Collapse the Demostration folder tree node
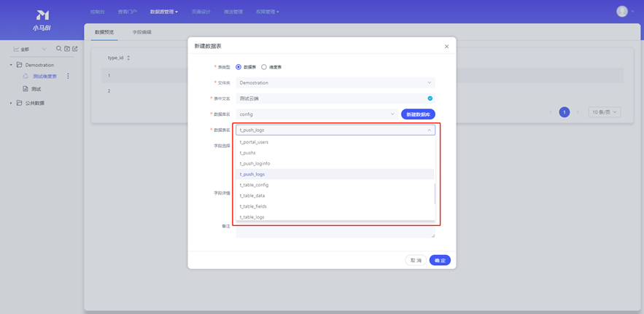Image resolution: width=644 pixels, height=314 pixels. tap(12, 65)
